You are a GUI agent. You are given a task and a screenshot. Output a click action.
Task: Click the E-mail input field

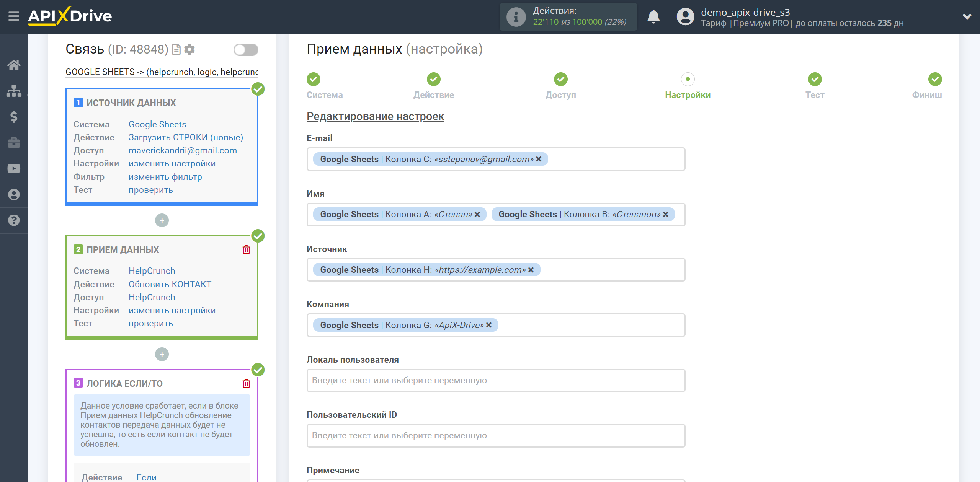coord(496,159)
